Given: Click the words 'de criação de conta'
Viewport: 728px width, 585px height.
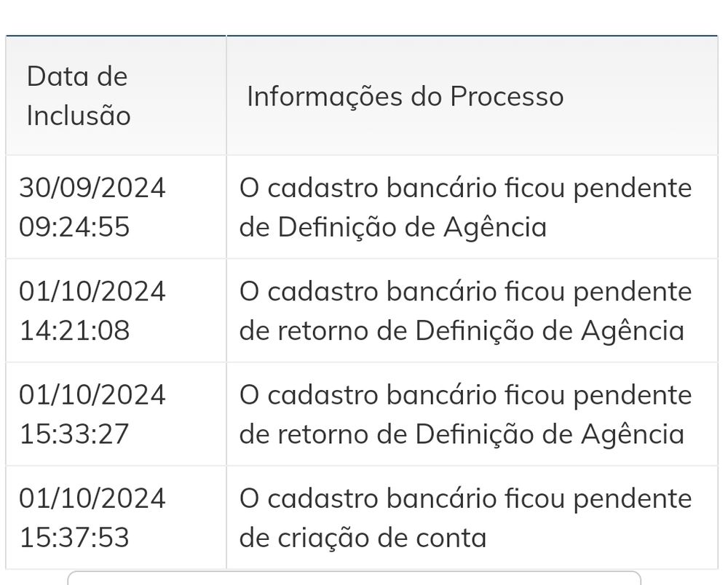Looking at the screenshot, I should [363, 538].
